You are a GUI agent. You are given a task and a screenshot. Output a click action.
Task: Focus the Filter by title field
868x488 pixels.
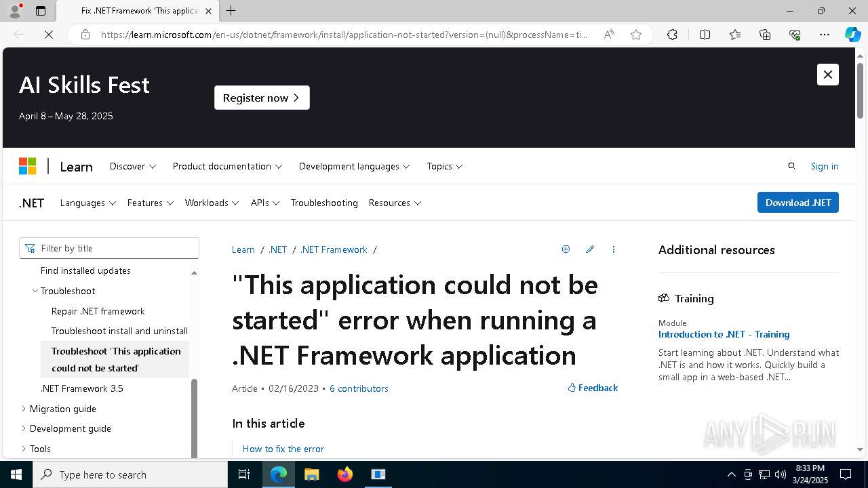tap(109, 248)
